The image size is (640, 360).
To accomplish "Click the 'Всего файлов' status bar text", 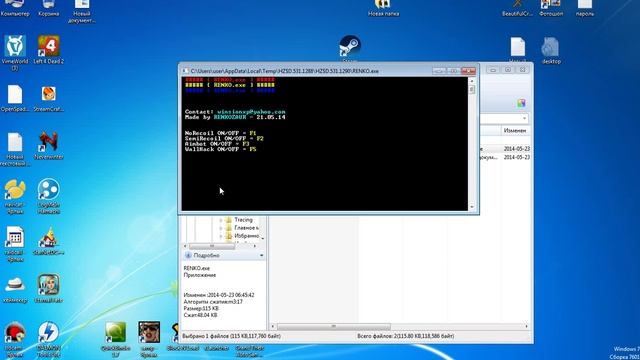I will pyautogui.click(x=406, y=336).
